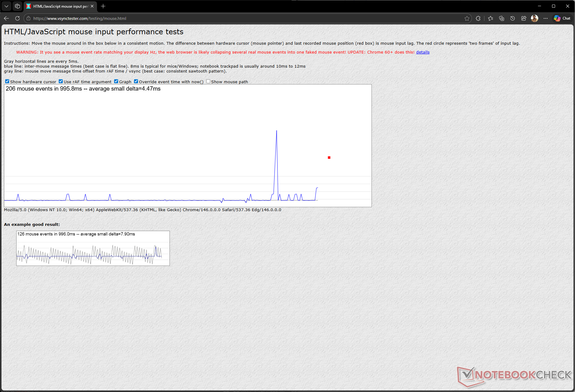Open browser History icon
This screenshot has height=392, width=575.
(x=513, y=18)
